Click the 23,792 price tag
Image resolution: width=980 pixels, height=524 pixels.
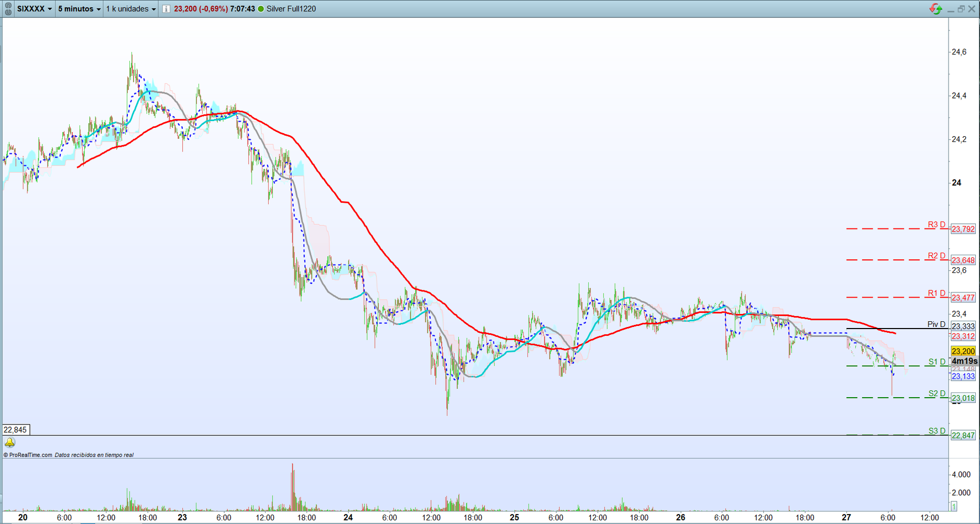pyautogui.click(x=963, y=229)
